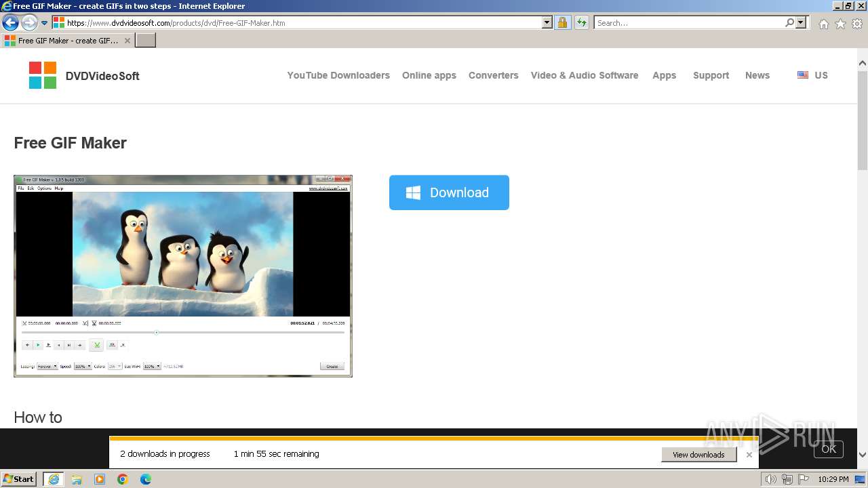Image resolution: width=868 pixels, height=488 pixels.
Task: Launch Microsoft Edge from the taskbar
Action: coord(146,479)
